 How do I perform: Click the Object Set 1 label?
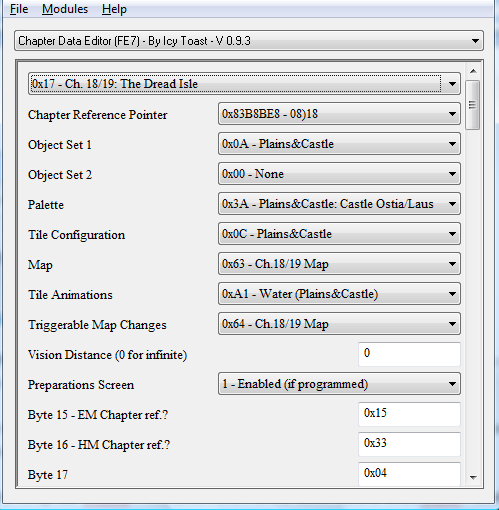point(60,145)
